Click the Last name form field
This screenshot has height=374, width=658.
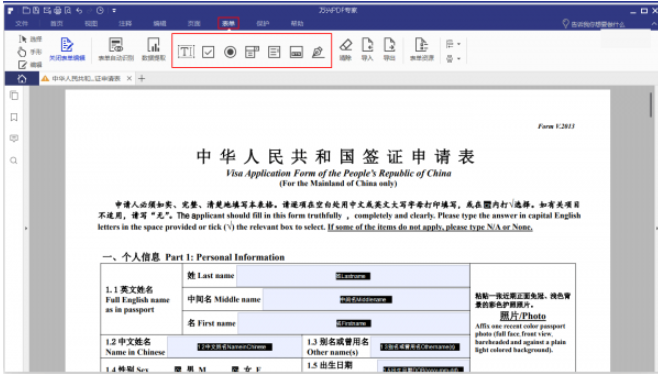pyautogui.click(x=353, y=276)
